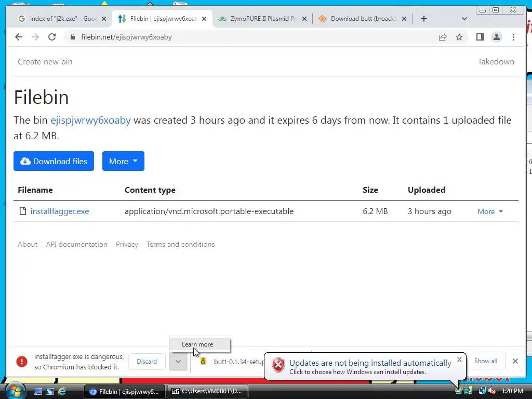Expand the tab search chevron
Viewport: 532px width, 399px height.
pyautogui.click(x=464, y=19)
